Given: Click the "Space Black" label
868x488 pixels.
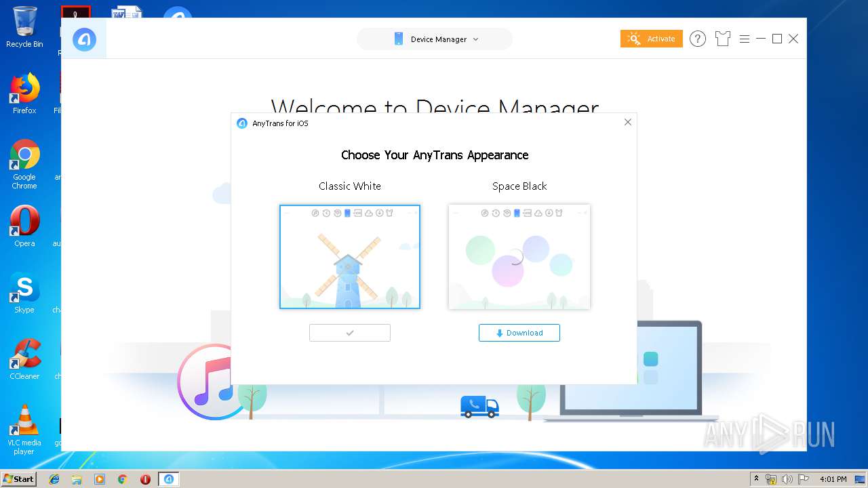Looking at the screenshot, I should (x=519, y=186).
